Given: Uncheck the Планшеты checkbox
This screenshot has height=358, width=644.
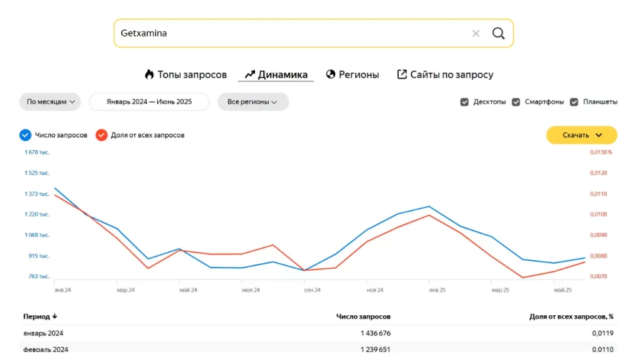Looking at the screenshot, I should (574, 102).
